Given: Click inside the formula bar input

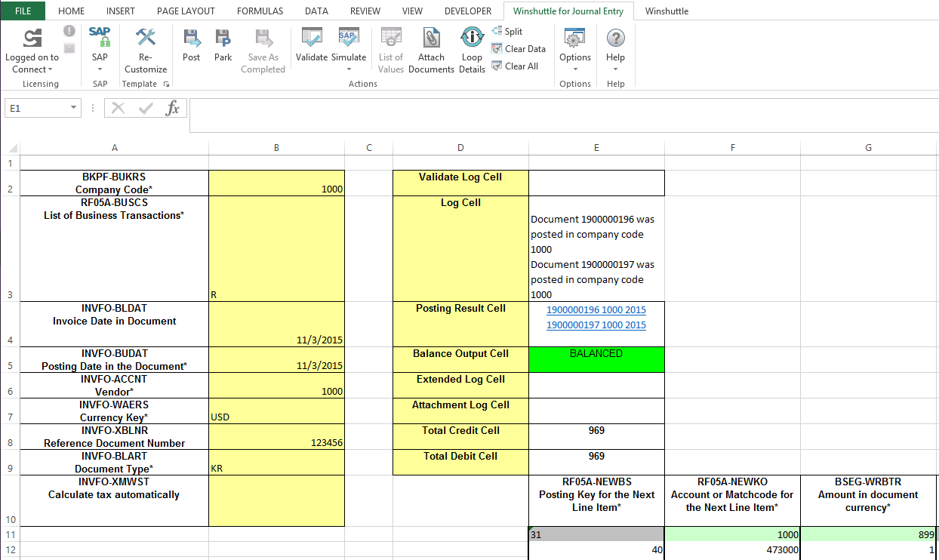Looking at the screenshot, I should click(x=562, y=114).
